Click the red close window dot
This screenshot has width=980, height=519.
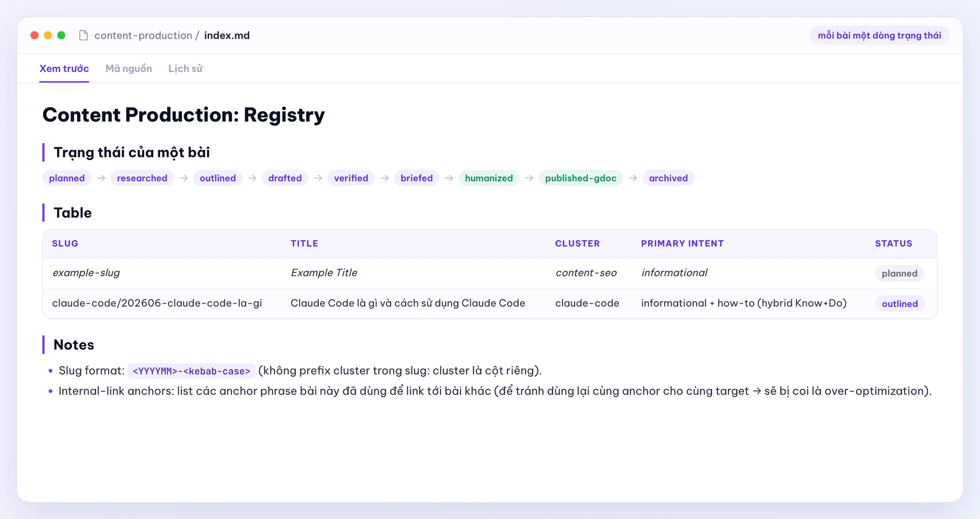(x=34, y=36)
